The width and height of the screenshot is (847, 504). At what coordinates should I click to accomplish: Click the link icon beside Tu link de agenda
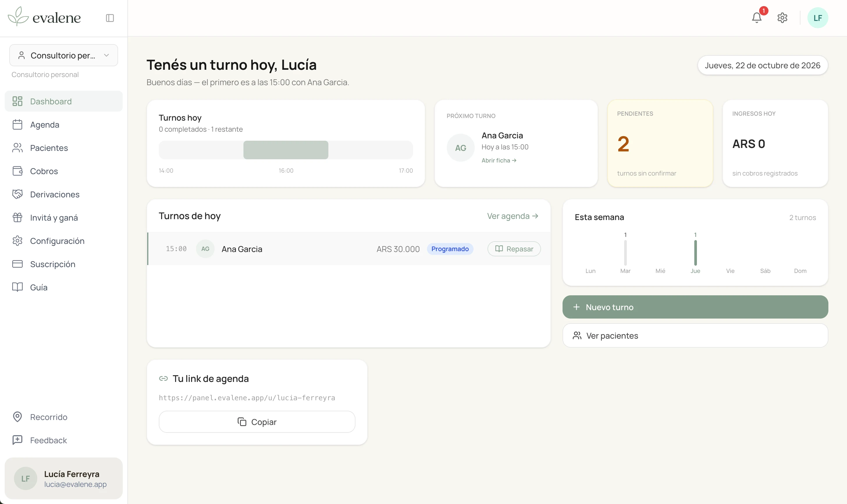coord(163,378)
